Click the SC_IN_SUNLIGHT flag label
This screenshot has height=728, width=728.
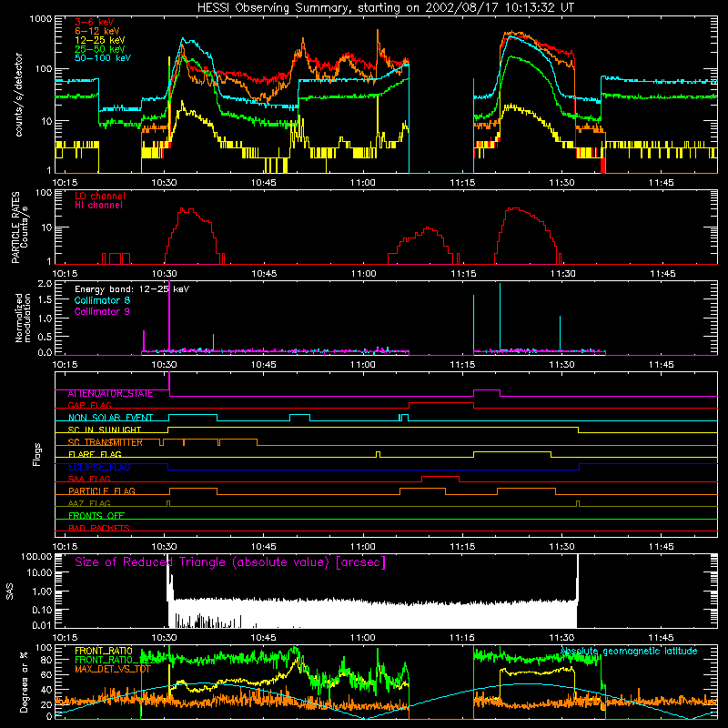105,430
